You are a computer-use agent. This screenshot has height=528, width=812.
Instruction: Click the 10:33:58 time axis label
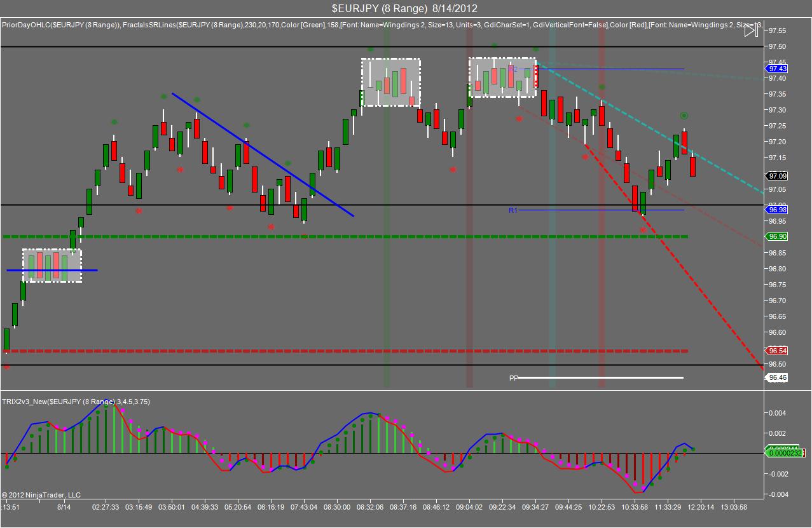pyautogui.click(x=635, y=507)
